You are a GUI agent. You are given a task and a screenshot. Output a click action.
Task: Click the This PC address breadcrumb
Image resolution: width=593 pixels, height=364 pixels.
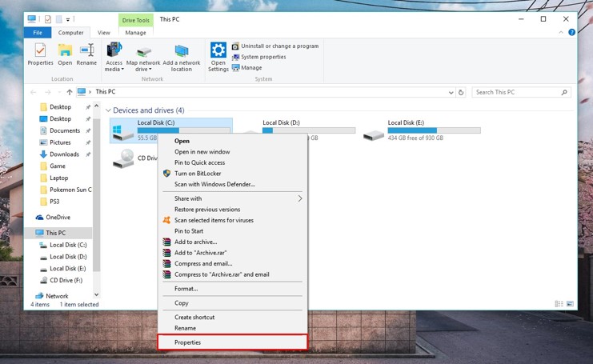point(106,92)
